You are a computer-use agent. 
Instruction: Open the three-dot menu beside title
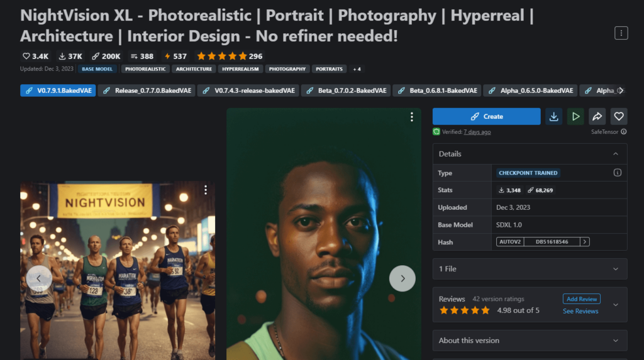tap(621, 33)
